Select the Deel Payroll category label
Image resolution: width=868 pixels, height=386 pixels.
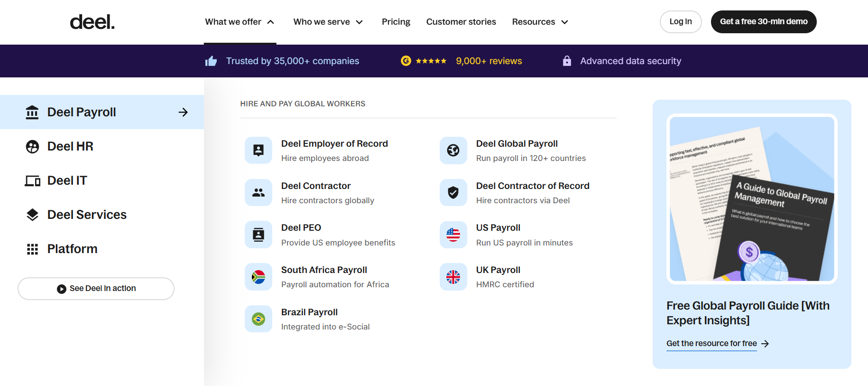click(82, 112)
